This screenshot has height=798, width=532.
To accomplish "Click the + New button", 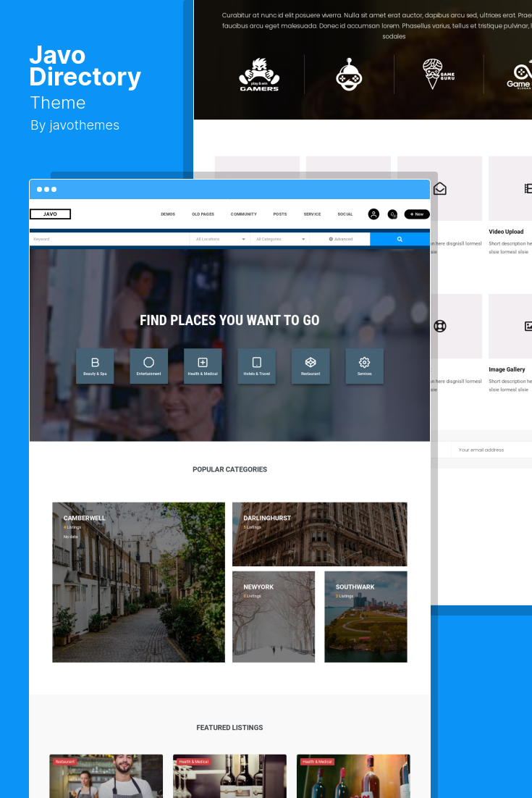I will point(417,214).
